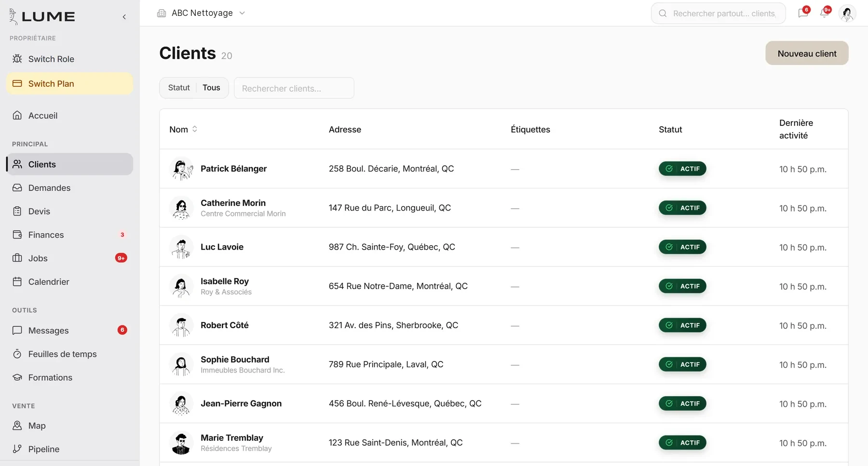
Task: Sort clients by the Nom column
Action: point(183,129)
